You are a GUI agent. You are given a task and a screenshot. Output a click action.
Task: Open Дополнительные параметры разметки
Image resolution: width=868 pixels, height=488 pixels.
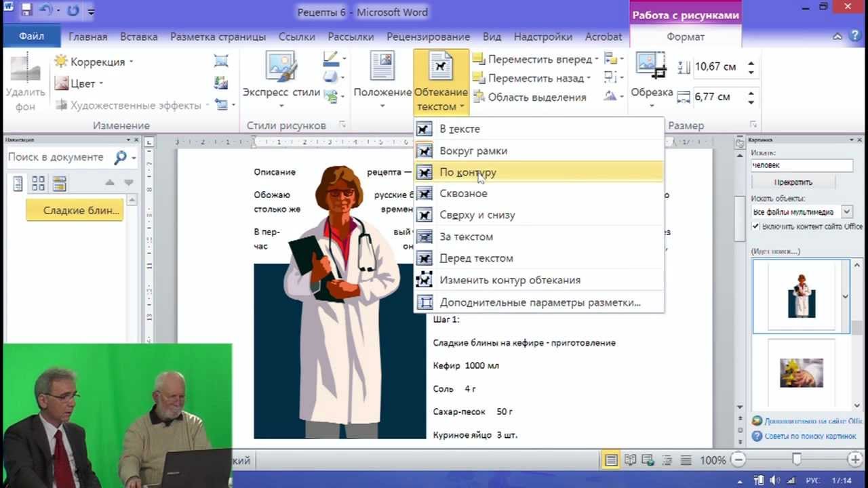pos(539,302)
